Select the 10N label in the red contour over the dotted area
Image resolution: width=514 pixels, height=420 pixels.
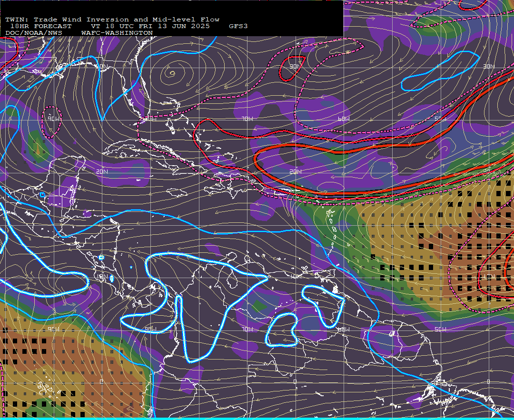[488, 276]
